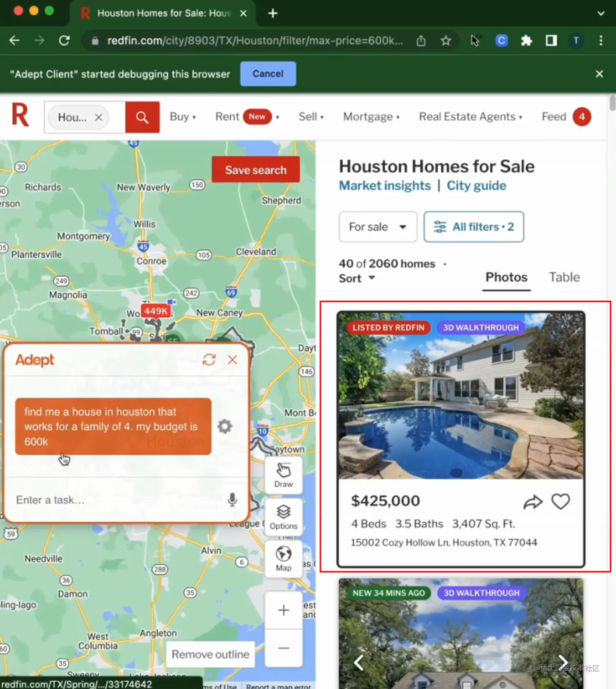
Task: Toggle the browser side panel icon
Action: tap(551, 40)
